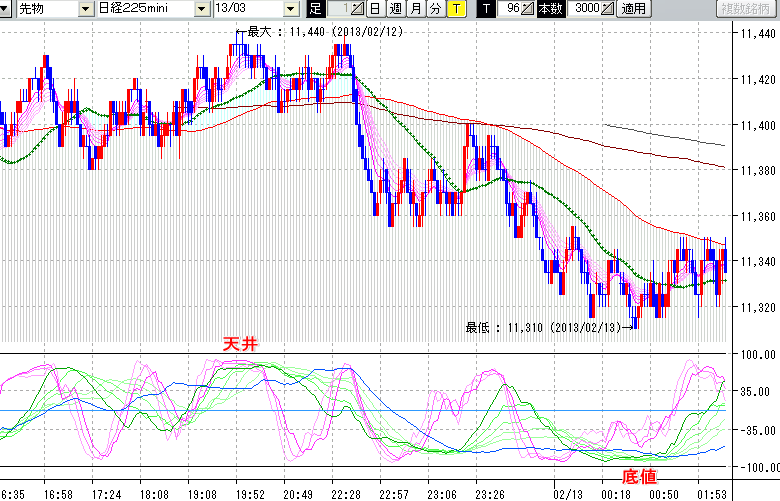Screen dimensions: 780x501
Task: Switch to 月 monthly timeframe
Action: pos(414,9)
